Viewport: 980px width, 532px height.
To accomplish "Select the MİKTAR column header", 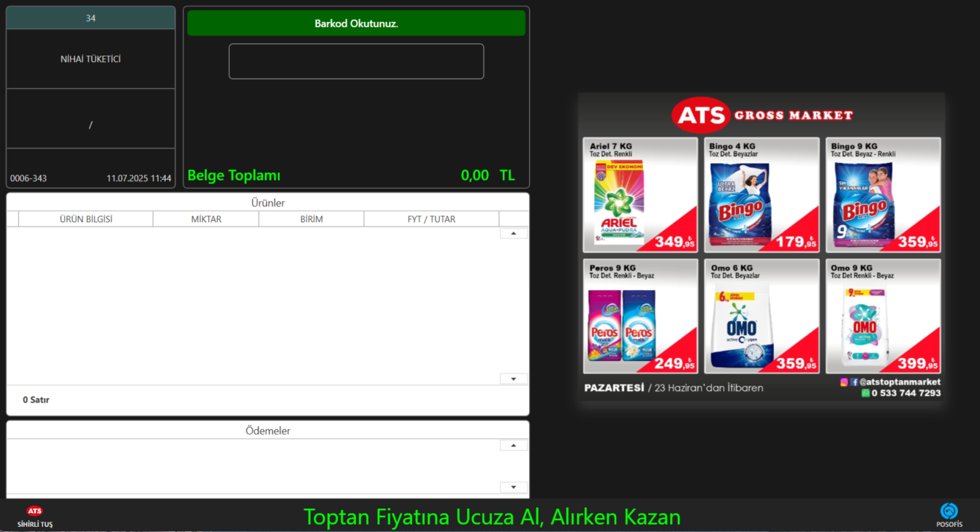I will click(x=206, y=219).
